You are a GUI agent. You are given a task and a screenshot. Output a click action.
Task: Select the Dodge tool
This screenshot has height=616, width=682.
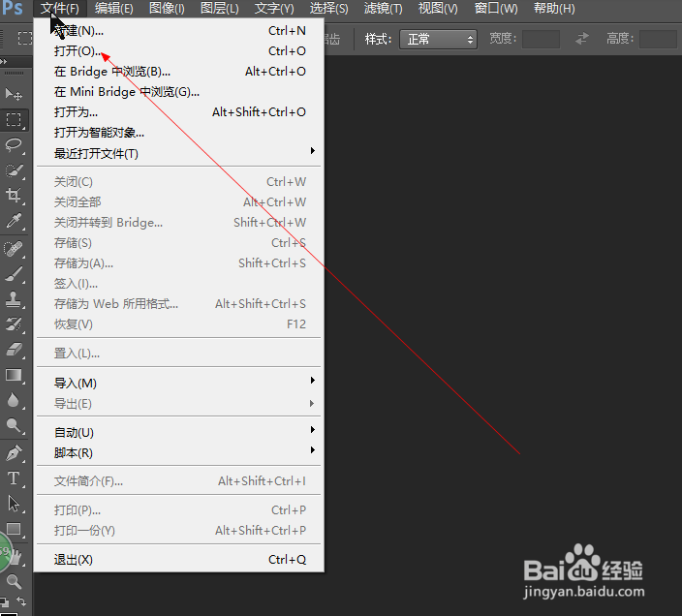click(x=14, y=425)
